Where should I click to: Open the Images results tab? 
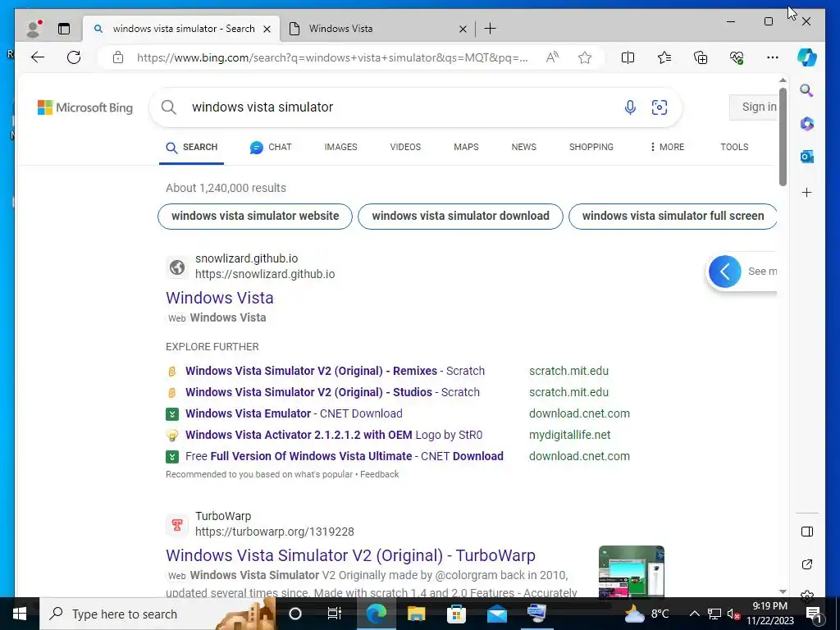tap(340, 148)
